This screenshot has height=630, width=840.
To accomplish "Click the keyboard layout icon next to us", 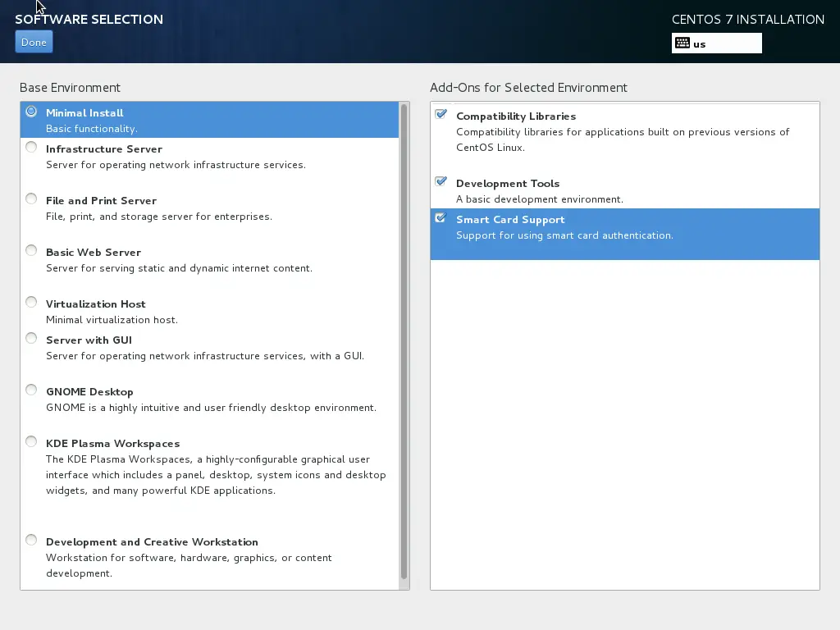I will [682, 43].
